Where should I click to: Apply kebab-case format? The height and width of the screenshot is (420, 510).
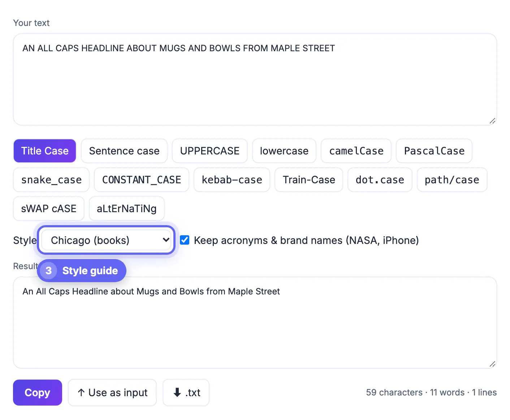232,180
